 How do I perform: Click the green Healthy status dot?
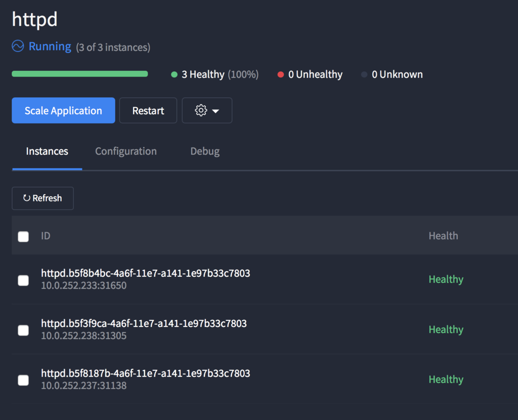click(x=174, y=74)
